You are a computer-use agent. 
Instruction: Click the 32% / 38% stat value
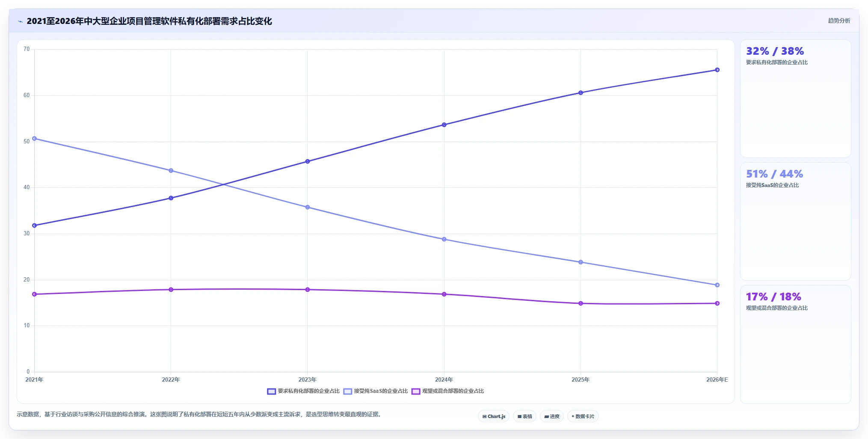[x=775, y=51]
